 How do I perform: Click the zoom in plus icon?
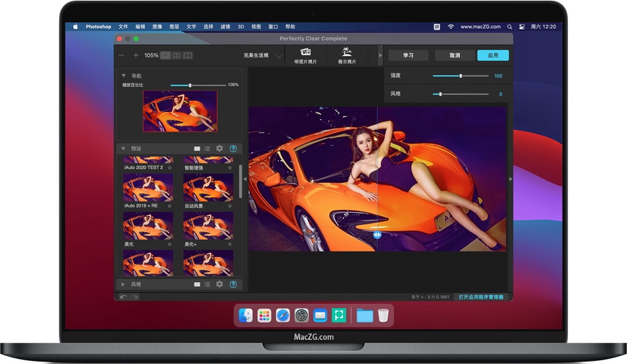[x=135, y=55]
